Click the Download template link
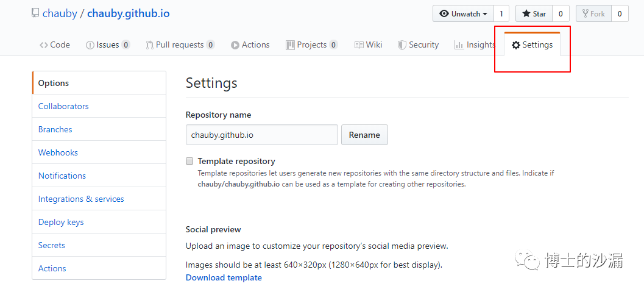644x289 pixels. 224,277
